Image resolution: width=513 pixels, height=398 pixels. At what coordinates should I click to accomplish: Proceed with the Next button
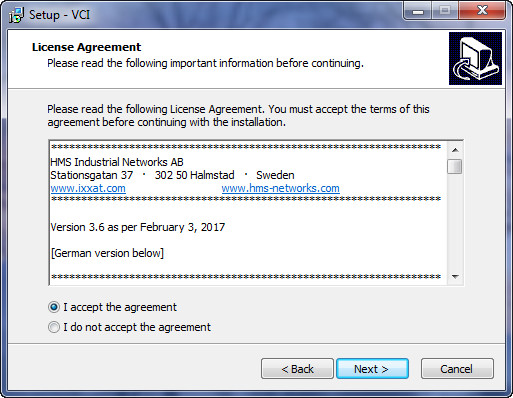pyautogui.click(x=372, y=369)
